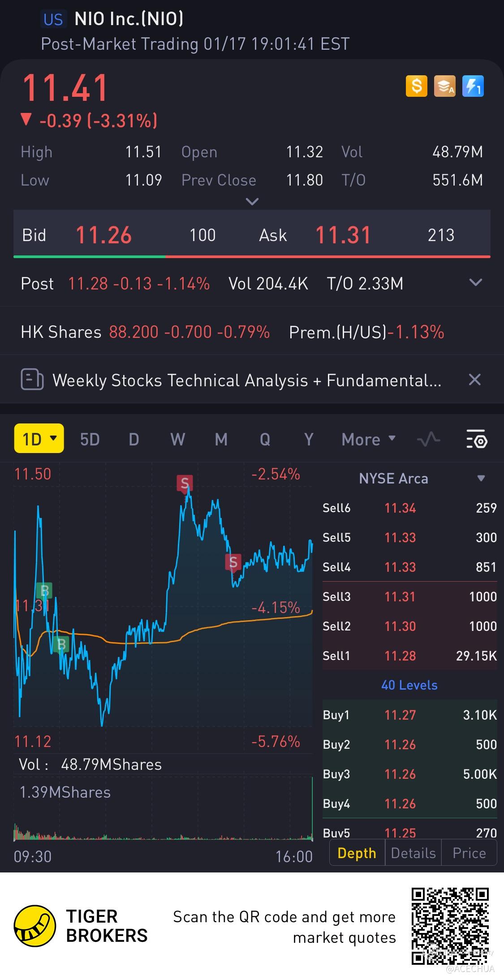Select the Price tab
Viewport: 504px width, 980px height.
coord(469,853)
